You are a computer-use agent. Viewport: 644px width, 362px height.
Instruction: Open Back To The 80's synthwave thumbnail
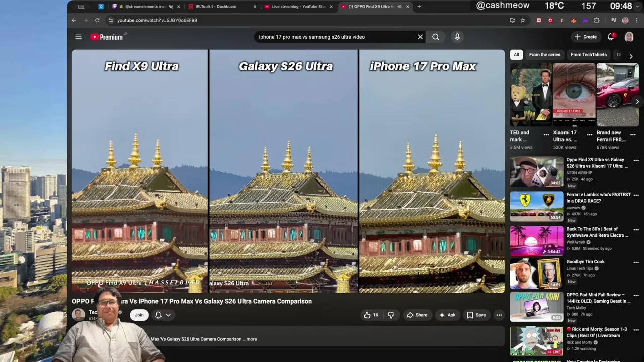coord(537,240)
